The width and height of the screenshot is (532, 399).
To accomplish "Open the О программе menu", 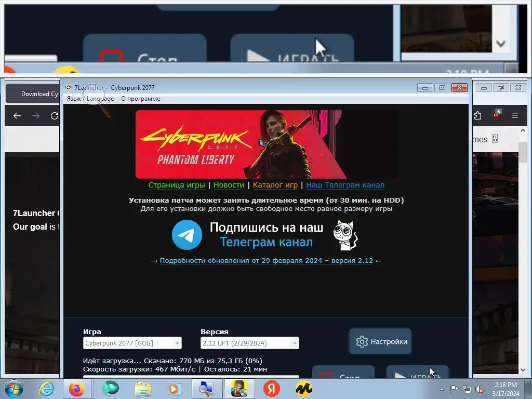I will [140, 99].
